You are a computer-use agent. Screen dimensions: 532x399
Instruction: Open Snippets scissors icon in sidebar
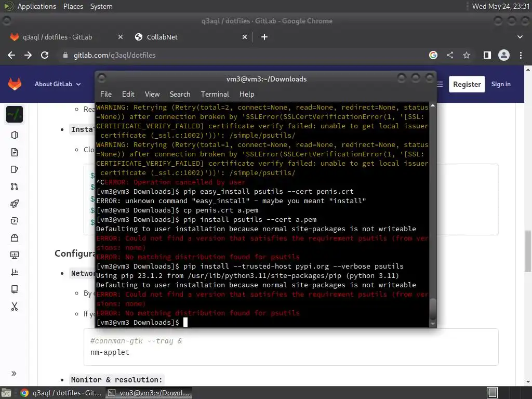pyautogui.click(x=14, y=307)
